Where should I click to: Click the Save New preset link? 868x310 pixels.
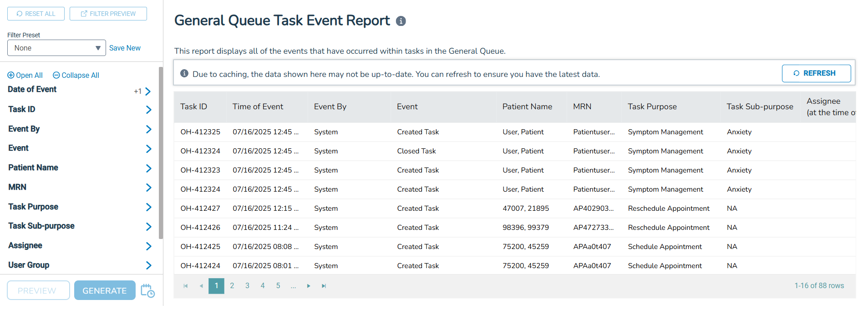click(x=125, y=48)
